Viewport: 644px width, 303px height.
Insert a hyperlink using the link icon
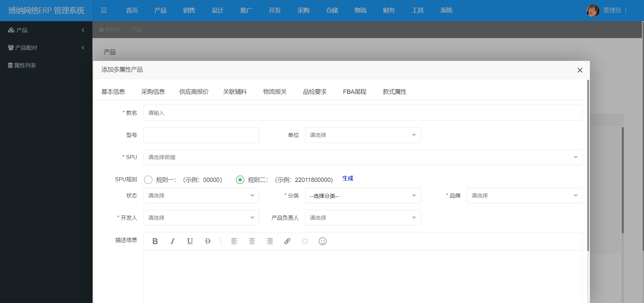(287, 241)
